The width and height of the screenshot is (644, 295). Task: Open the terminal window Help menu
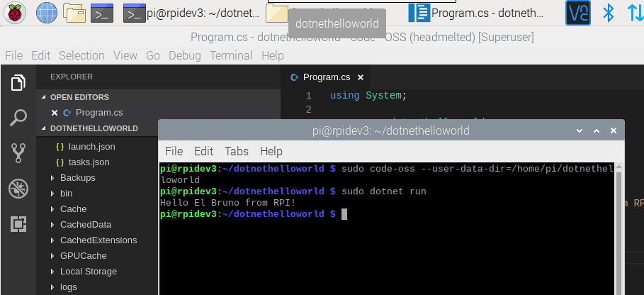[x=271, y=151]
